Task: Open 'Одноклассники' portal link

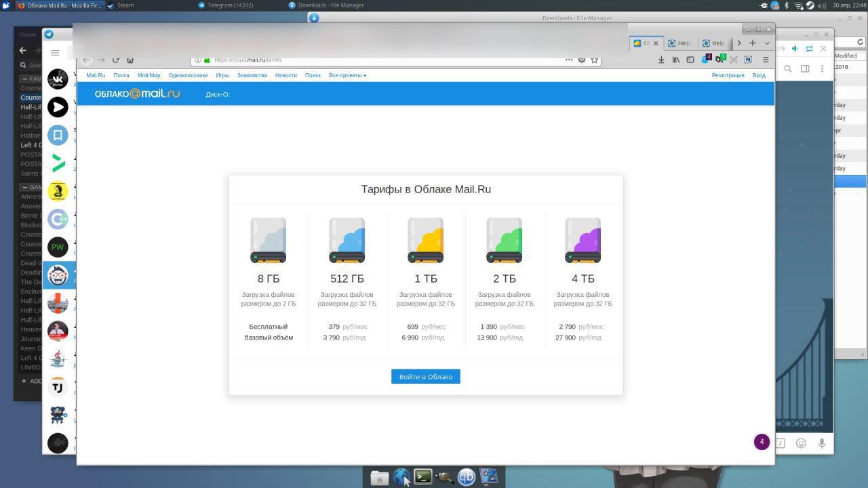Action: (188, 75)
